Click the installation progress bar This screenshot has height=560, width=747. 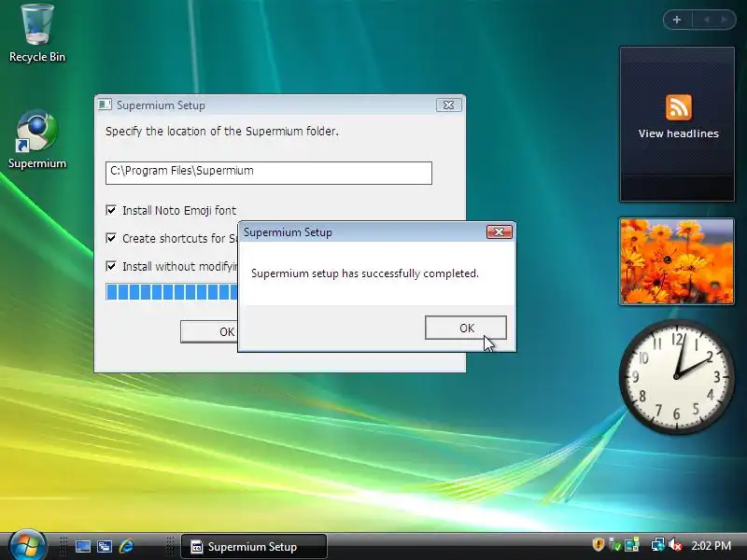172,291
